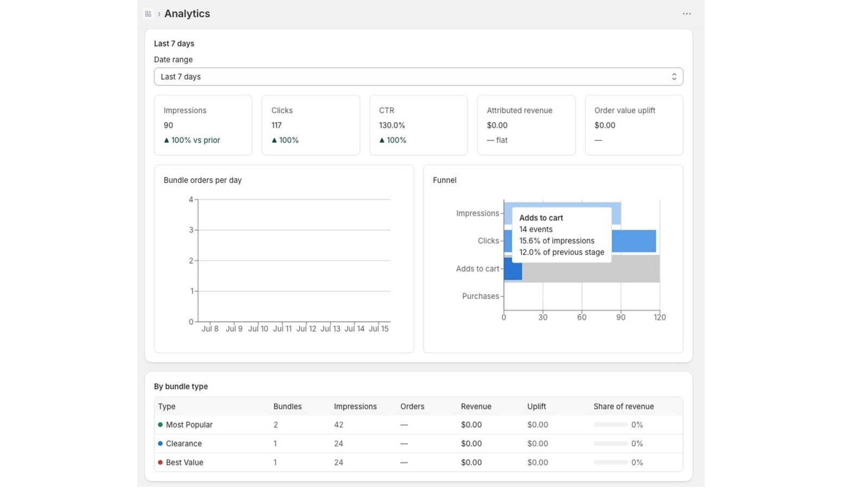Select the Most Popular bundle row
This screenshot has height=488, width=868.
tap(418, 425)
